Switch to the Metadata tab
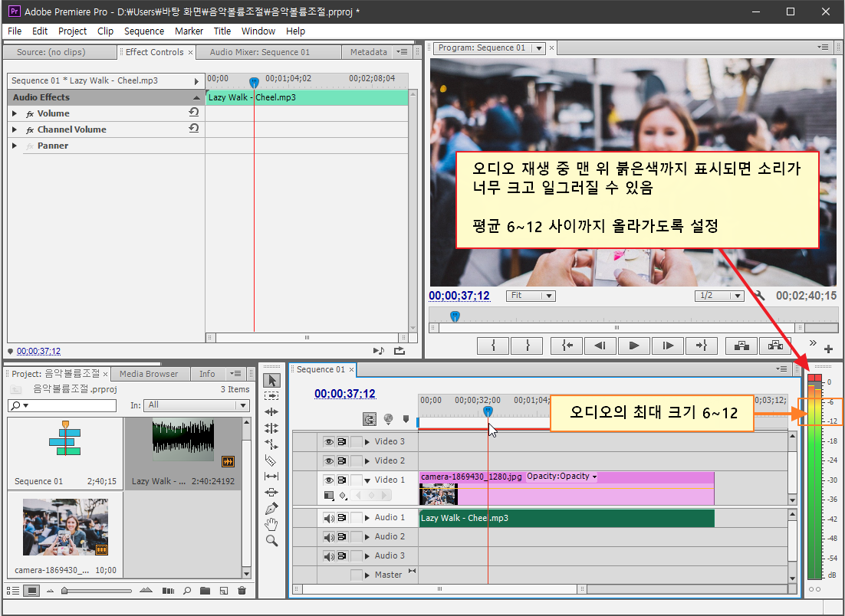Screen dimensions: 845x616 pos(369,52)
